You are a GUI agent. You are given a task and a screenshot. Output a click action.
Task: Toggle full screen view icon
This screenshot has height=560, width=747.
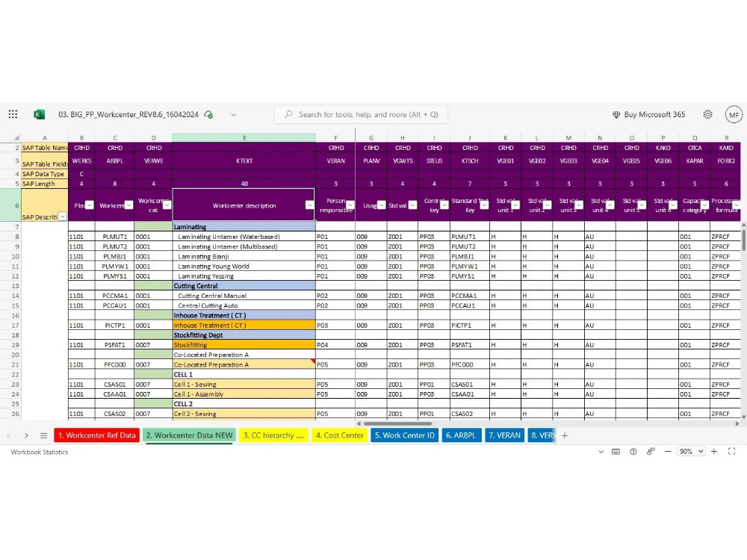tap(732, 452)
